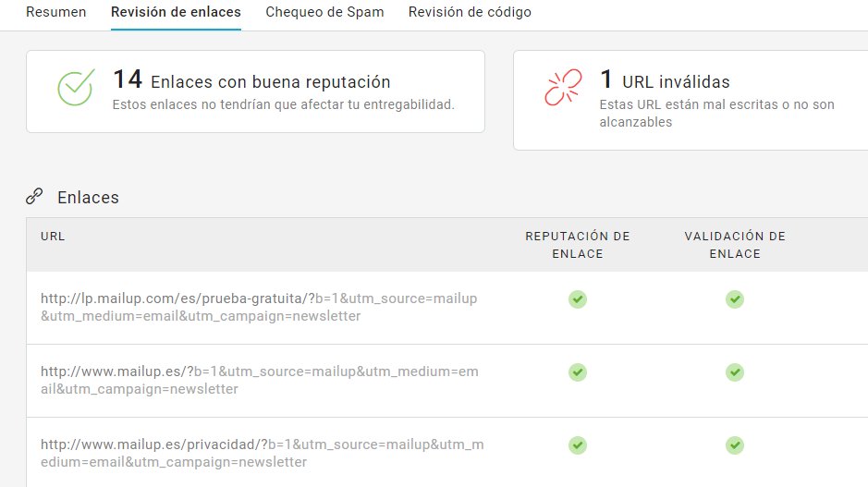868x487 pixels.
Task: Click the Validación de enlace column header
Action: point(735,245)
